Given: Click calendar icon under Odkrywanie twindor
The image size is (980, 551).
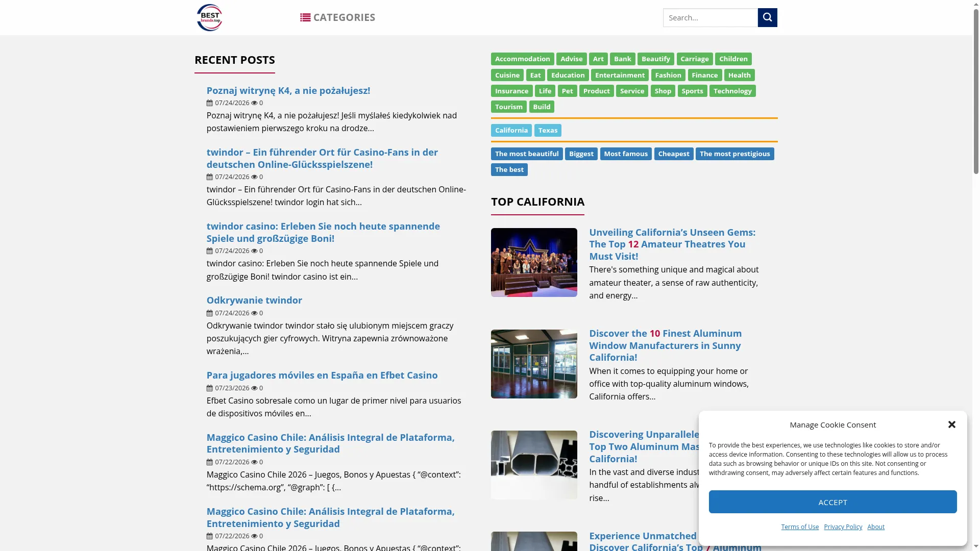Looking at the screenshot, I should (210, 313).
